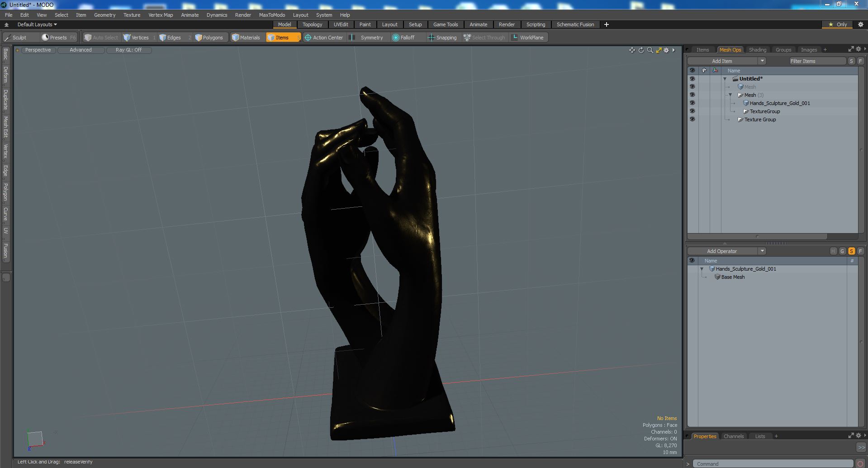The width and height of the screenshot is (868, 468).
Task: Click the record button beside Command field
Action: pos(860,463)
